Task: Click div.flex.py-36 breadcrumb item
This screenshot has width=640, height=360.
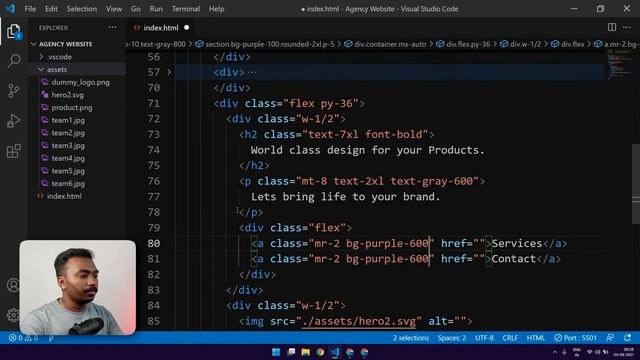Action: 463,44
